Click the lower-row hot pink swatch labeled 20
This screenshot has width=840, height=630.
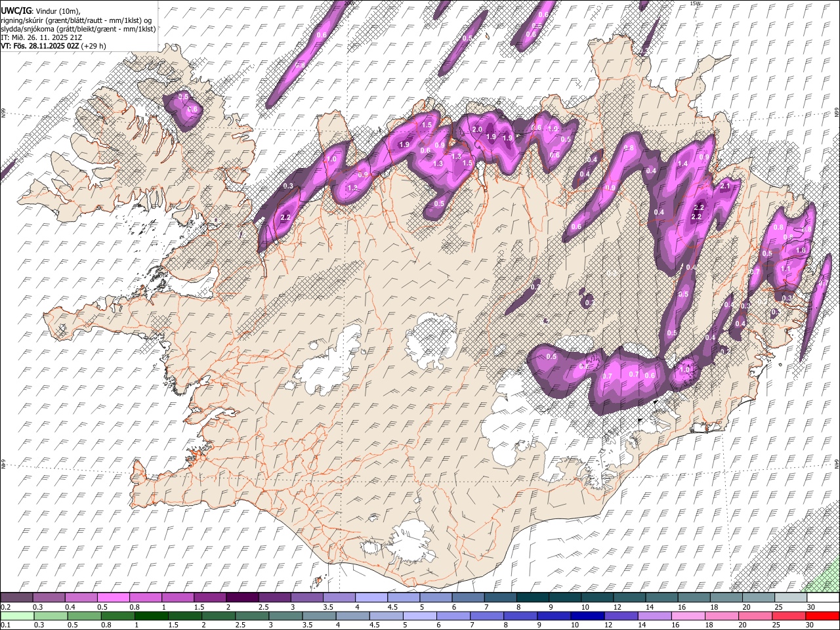[x=755, y=616]
